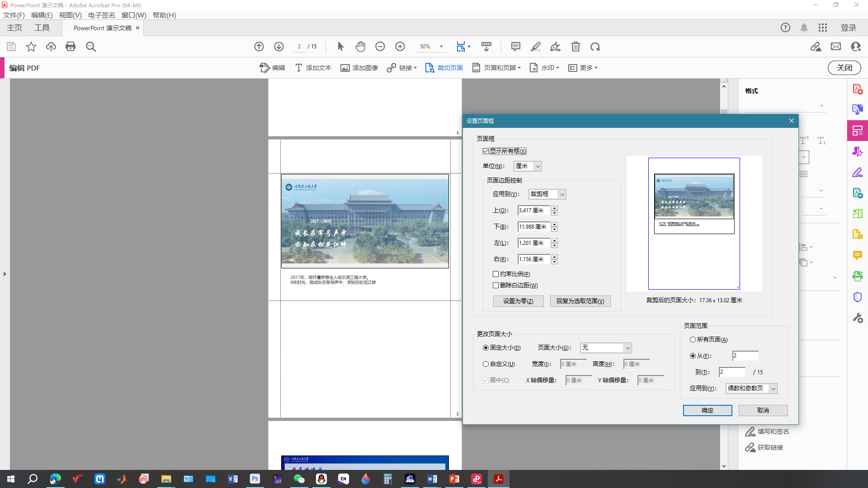Open the units dropdown
868x488 pixels.
click(x=528, y=166)
